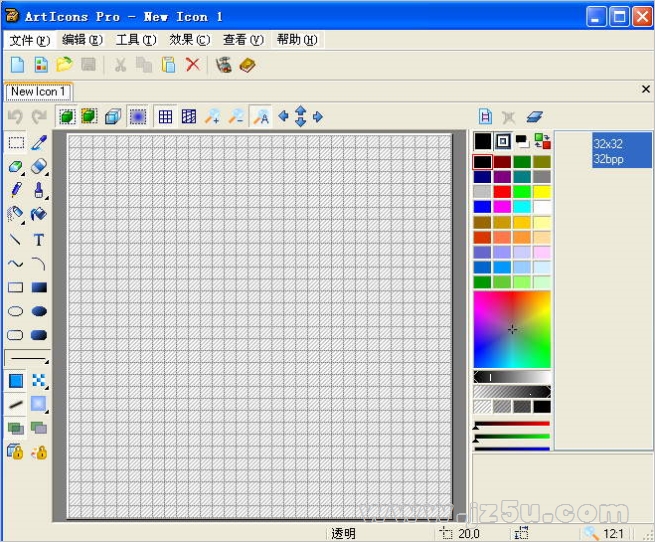The height and width of the screenshot is (542, 655).
Task: Select the text T tool
Action: pos(39,239)
